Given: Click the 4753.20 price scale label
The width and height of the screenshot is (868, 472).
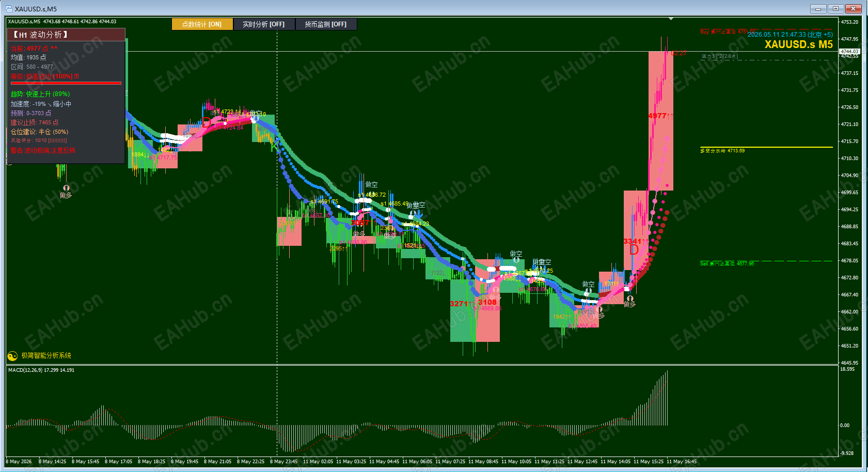Looking at the screenshot, I should (849, 22).
